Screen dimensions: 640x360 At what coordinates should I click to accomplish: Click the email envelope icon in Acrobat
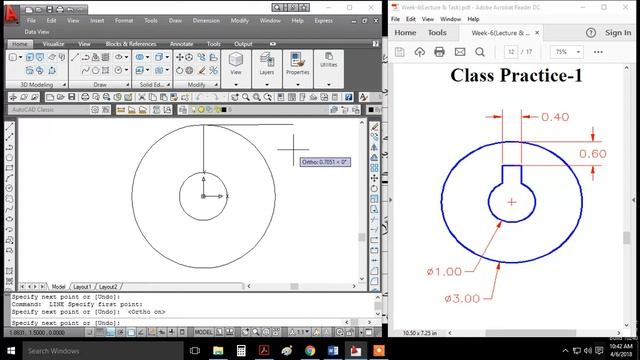tap(460, 52)
